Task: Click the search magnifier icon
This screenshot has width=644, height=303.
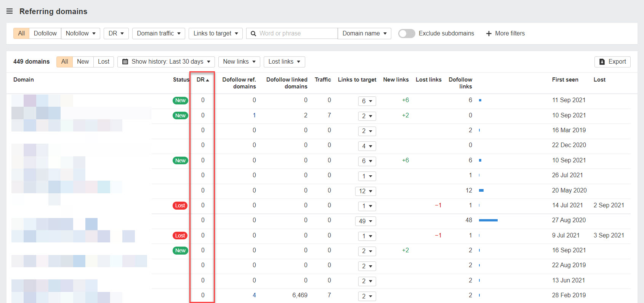Action: [253, 34]
